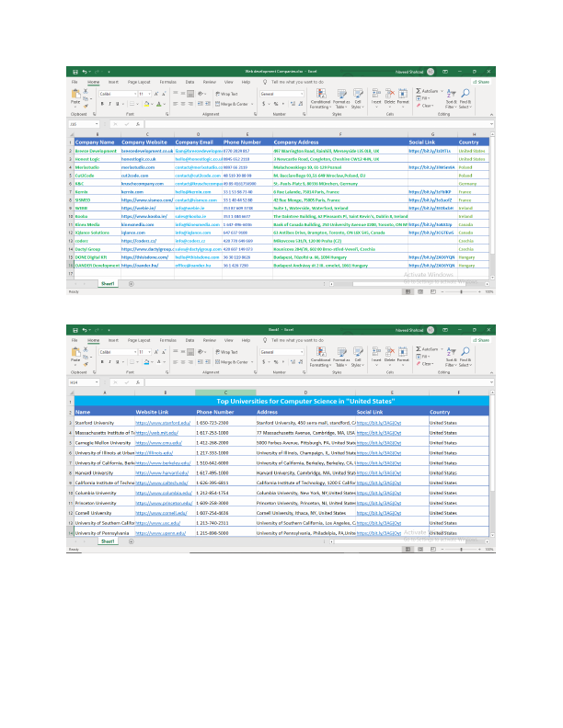Click Paste in the Book1 Excel window

pyautogui.click(x=75, y=354)
